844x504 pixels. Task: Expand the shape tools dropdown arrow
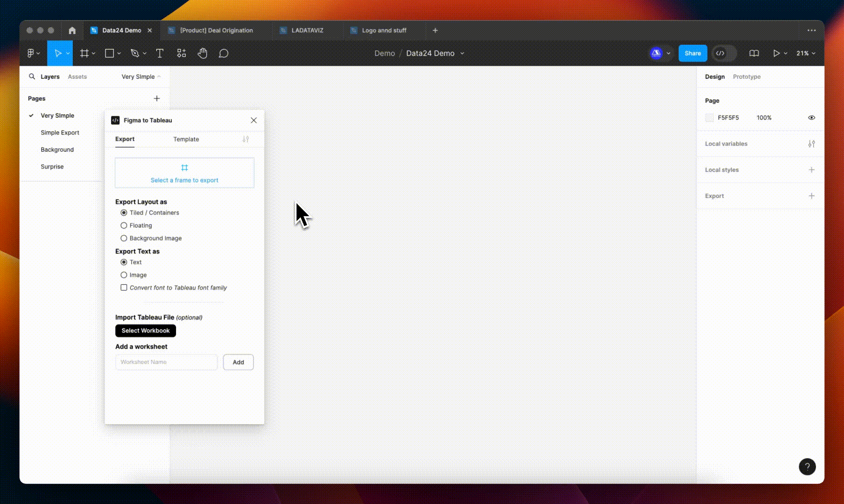click(119, 53)
